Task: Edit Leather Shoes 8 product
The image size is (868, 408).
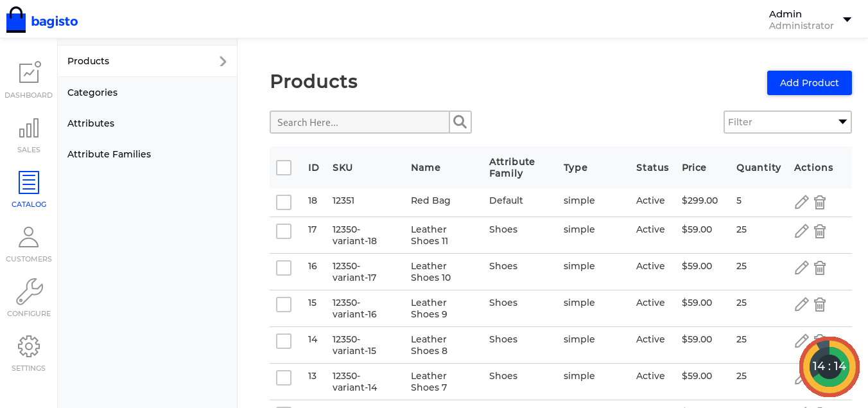Action: click(801, 341)
